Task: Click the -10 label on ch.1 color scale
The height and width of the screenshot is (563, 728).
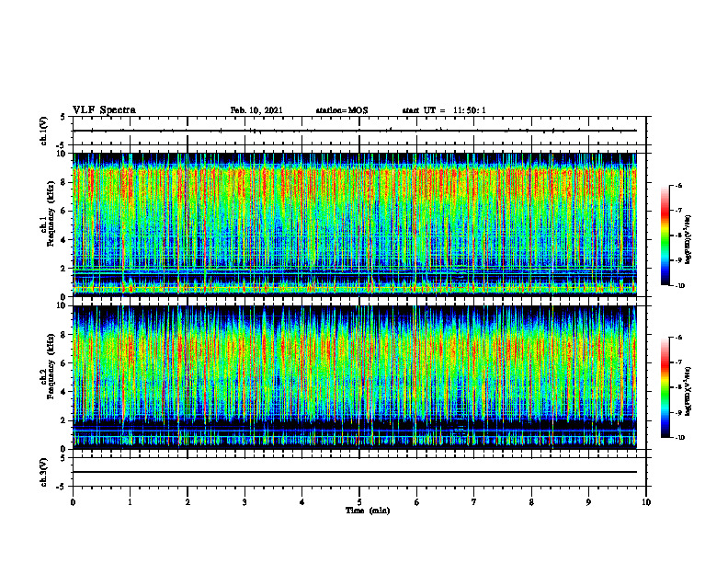Action: 679,286
